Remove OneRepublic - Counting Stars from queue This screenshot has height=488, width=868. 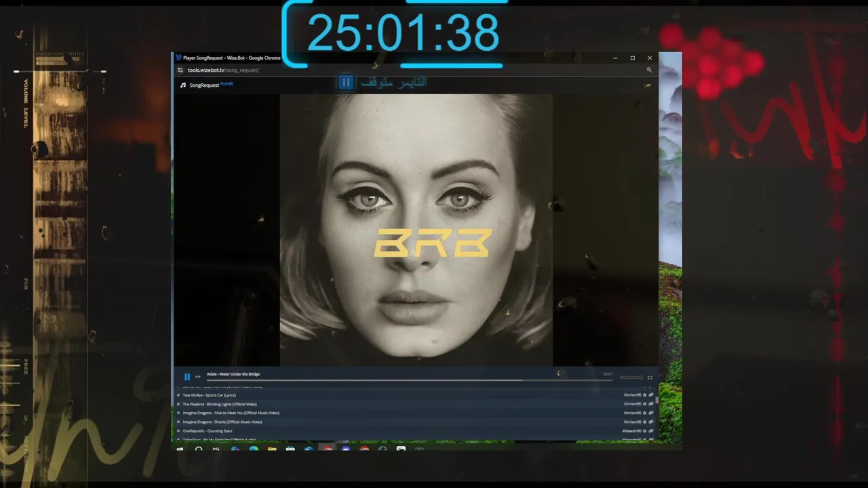pos(178,431)
